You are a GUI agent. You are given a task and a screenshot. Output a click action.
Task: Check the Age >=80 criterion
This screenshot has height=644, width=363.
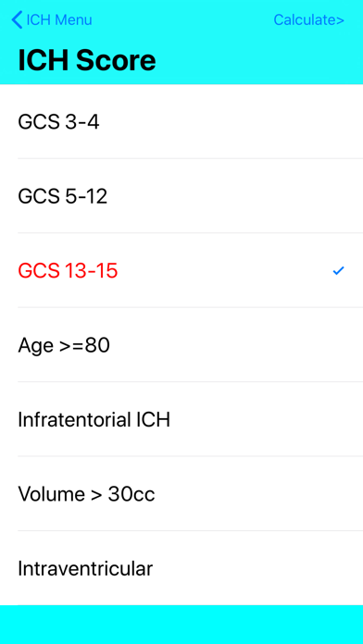[181, 344]
